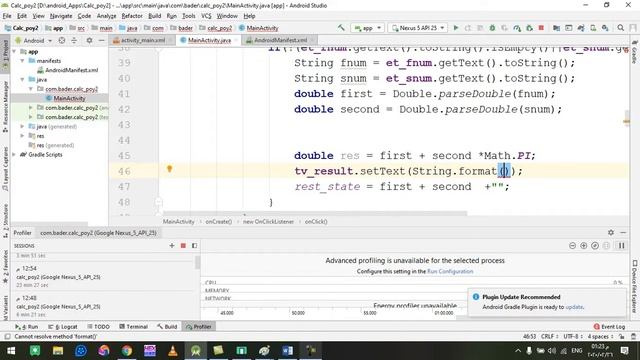The image size is (640, 360).
Task: Open the VCS menu
Action: tap(206, 16)
